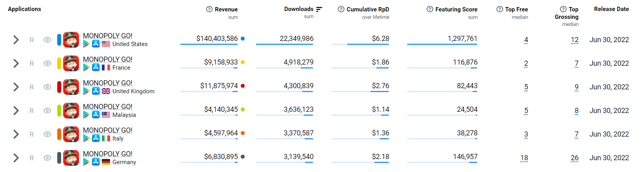
Task: Expand the MONOPOLY GO! Italy row
Action: 16,134
